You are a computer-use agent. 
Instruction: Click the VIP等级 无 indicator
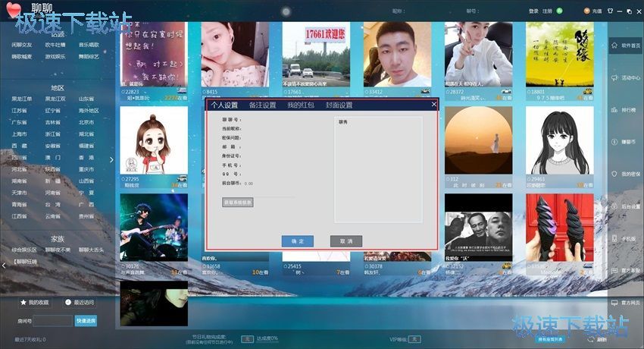pyautogui.click(x=415, y=339)
